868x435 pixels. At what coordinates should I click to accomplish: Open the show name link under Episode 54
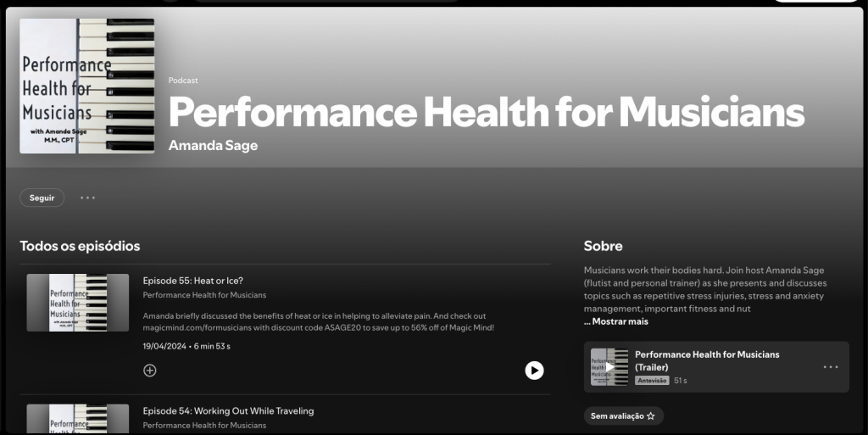click(204, 426)
